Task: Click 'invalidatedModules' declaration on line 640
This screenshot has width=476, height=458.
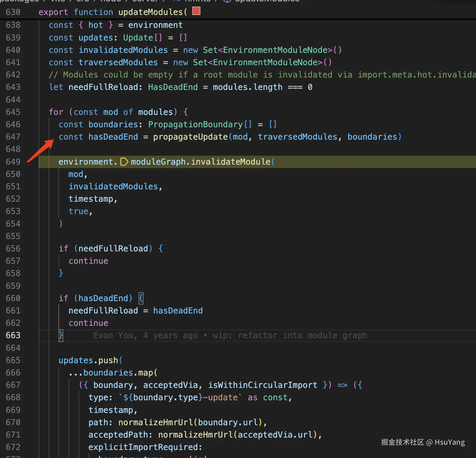Action: tap(123, 50)
